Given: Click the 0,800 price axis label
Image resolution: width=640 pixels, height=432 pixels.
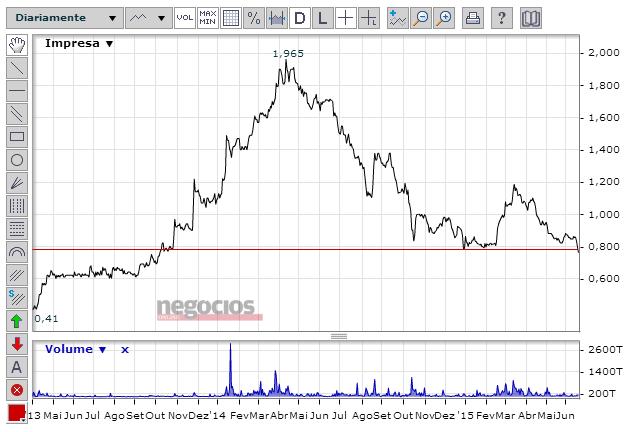Looking at the screenshot, I should [x=604, y=247].
